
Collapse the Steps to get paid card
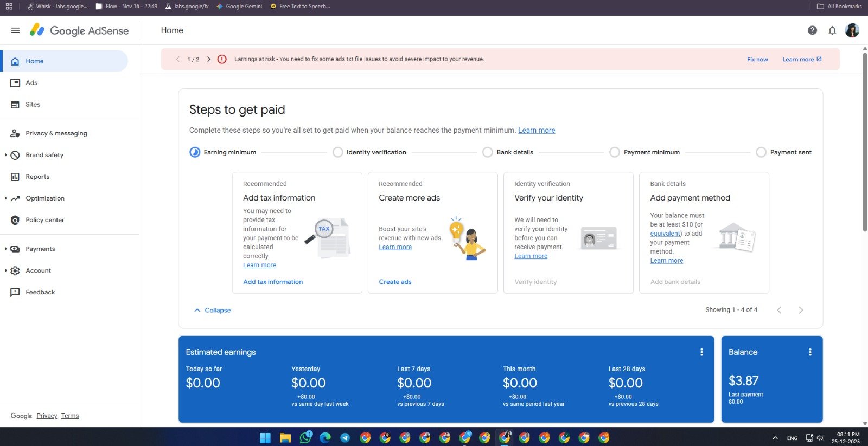coord(212,310)
